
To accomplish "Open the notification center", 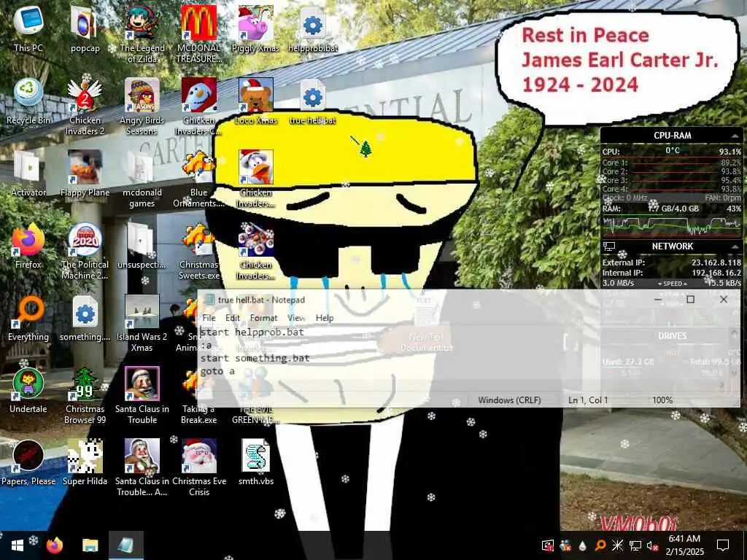I will click(x=723, y=545).
